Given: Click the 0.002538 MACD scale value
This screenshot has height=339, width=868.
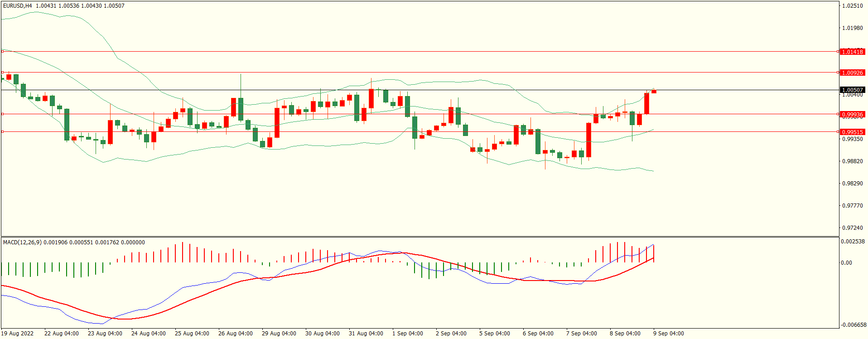Looking at the screenshot, I should (x=853, y=242).
